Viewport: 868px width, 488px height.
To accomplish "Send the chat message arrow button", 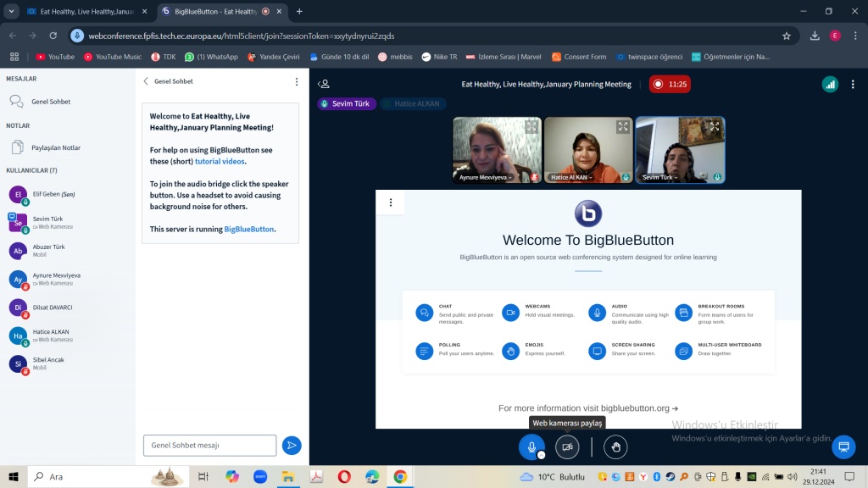I will [x=292, y=446].
